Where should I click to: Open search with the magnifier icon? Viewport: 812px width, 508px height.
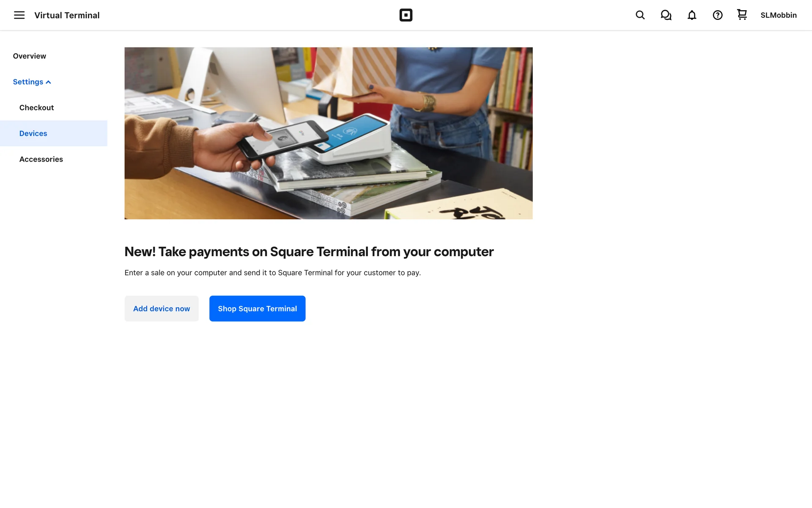click(640, 15)
